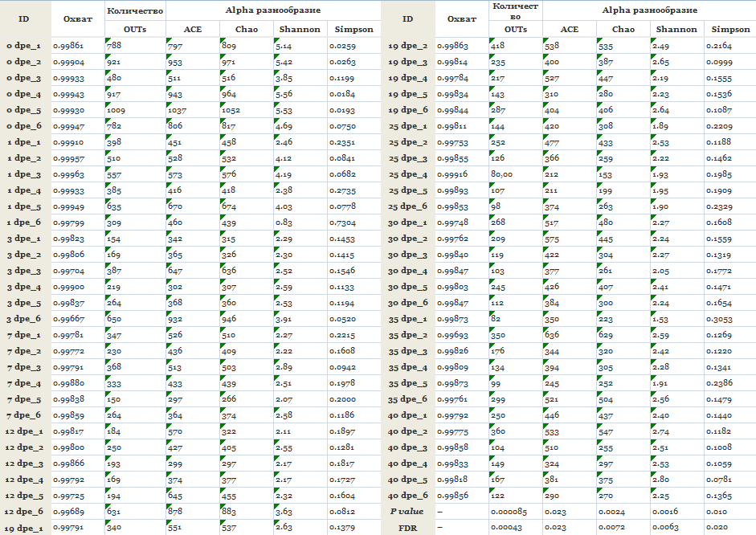Select the row label 19 dpe_2
This screenshot has width=756, height=535.
click(x=408, y=46)
